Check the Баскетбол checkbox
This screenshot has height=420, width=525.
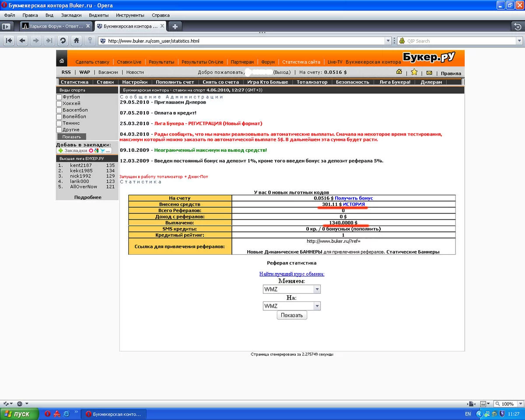[x=59, y=110]
